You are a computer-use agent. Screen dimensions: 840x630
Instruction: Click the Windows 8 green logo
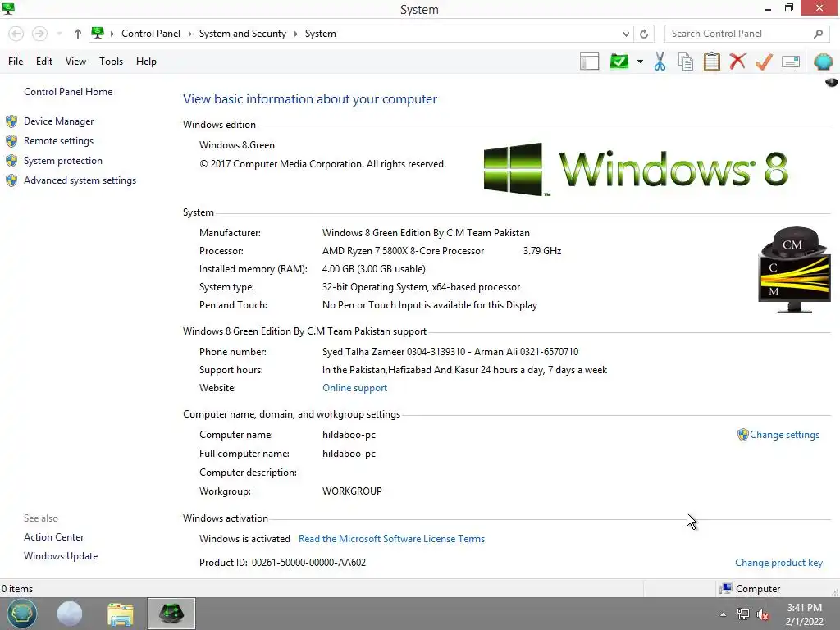tap(636, 169)
